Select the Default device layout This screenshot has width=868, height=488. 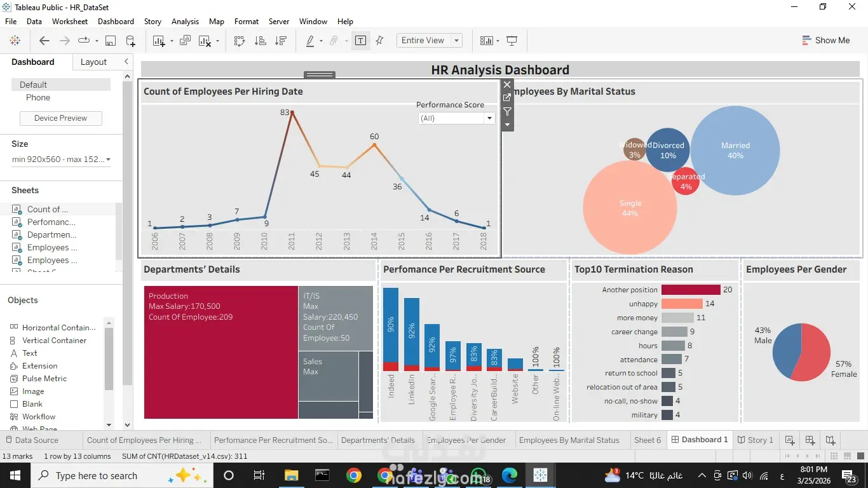[61, 85]
